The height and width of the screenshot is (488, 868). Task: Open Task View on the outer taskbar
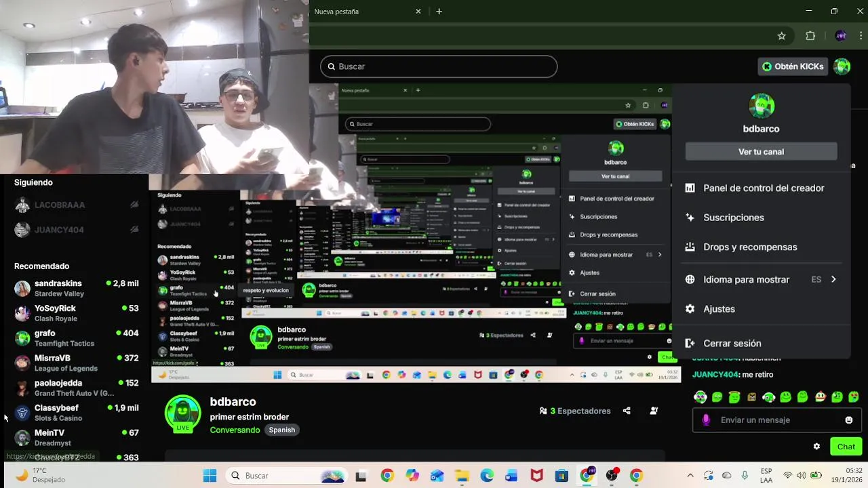361,476
